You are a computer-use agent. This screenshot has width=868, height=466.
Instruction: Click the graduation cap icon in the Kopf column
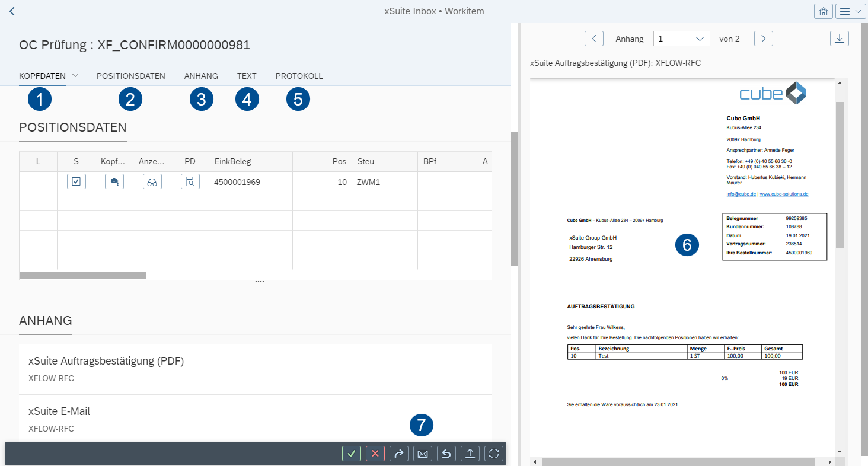pyautogui.click(x=114, y=181)
